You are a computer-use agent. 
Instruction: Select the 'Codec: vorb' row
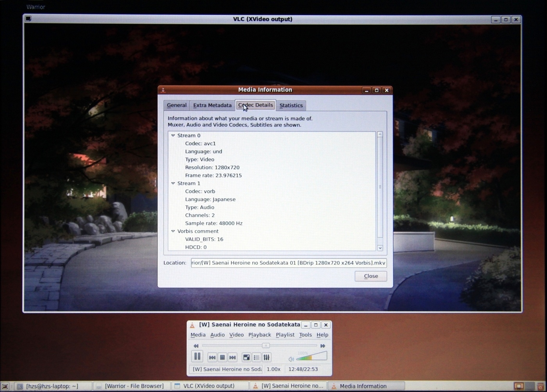(200, 191)
